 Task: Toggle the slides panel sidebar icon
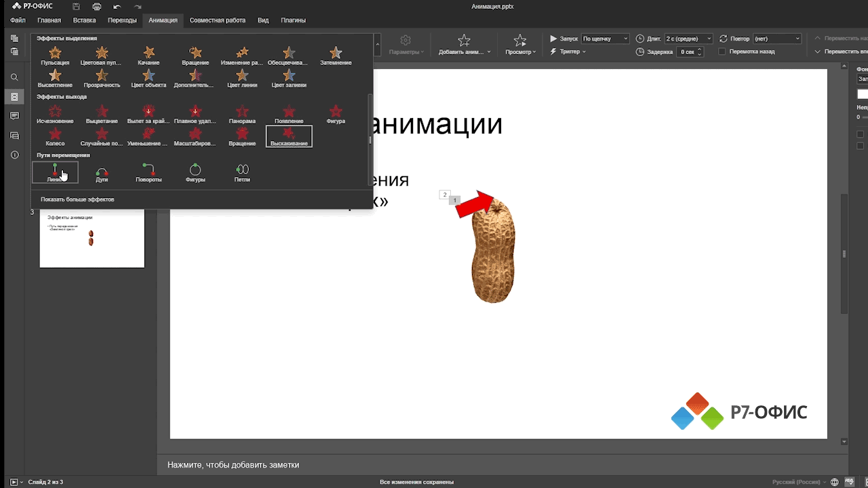pos(14,97)
